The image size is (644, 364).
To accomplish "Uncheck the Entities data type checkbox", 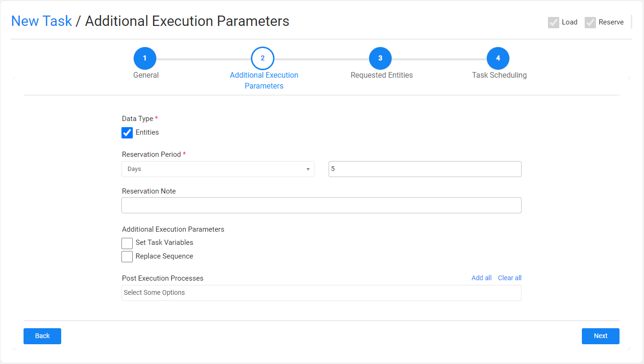I will point(127,133).
